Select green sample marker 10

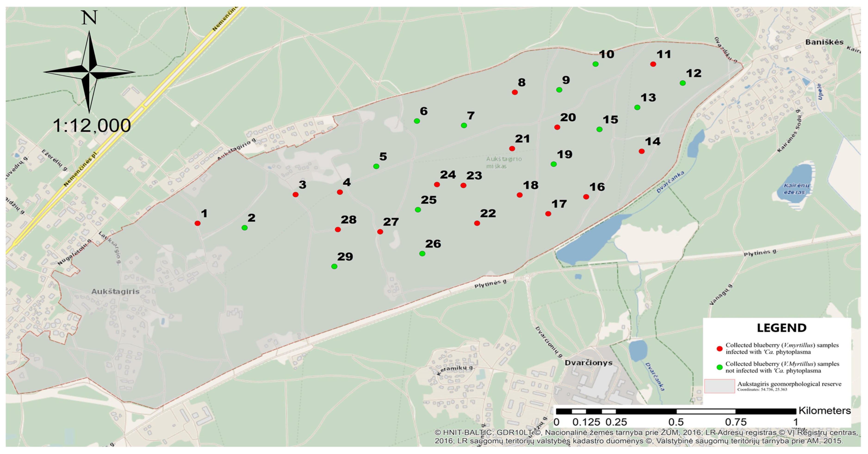(x=595, y=64)
